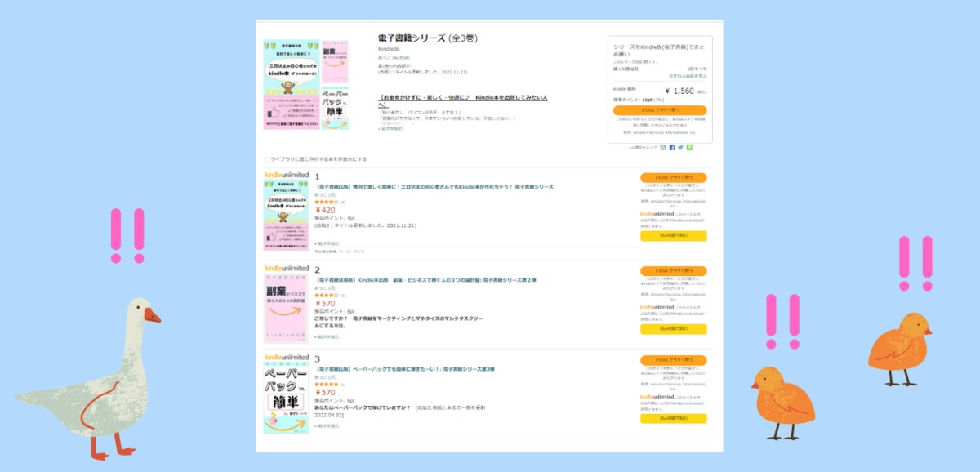The width and height of the screenshot is (980, 472).
Task: Buy book 1 with 1-Click button
Action: (x=673, y=177)
